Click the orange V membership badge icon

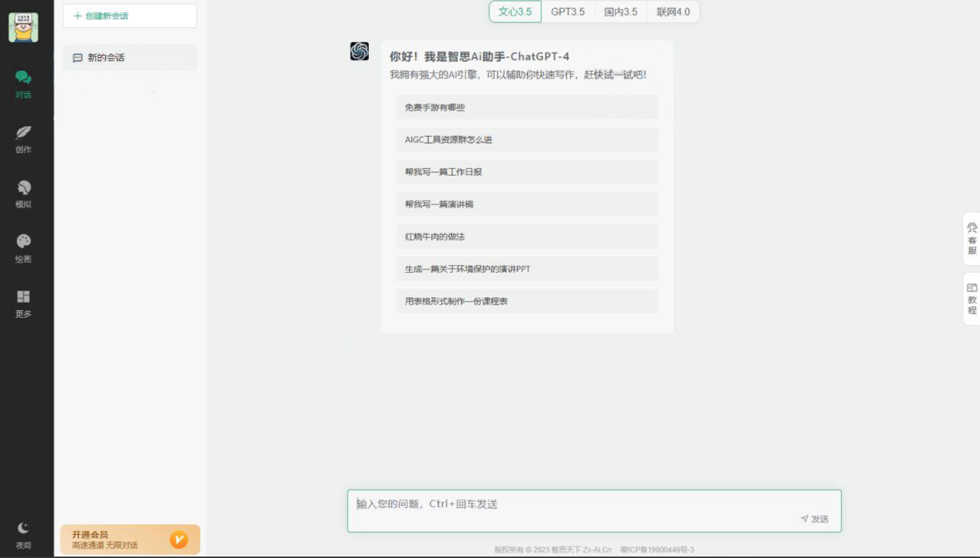[x=179, y=540]
